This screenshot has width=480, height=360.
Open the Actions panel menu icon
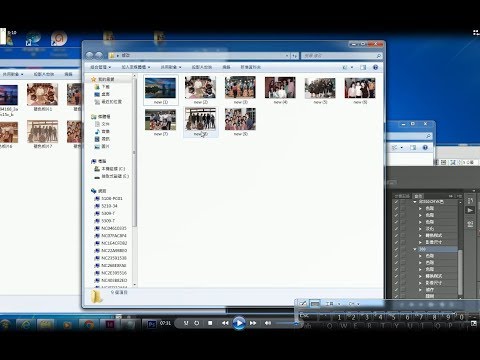tap(459, 196)
